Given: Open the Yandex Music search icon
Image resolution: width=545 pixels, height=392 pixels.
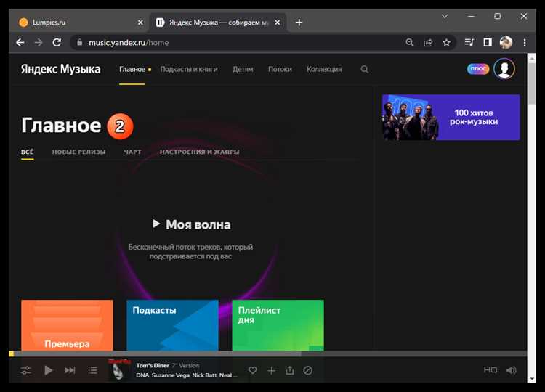Looking at the screenshot, I should (x=365, y=70).
